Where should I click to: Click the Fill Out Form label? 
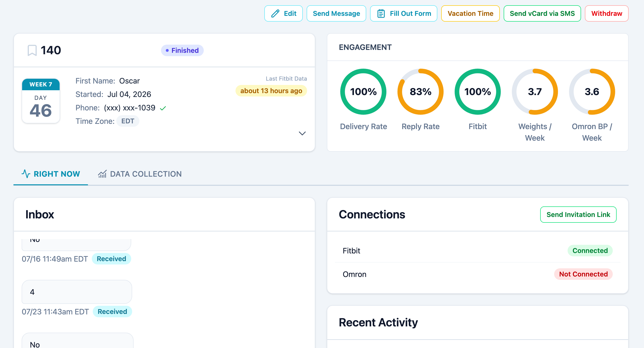pyautogui.click(x=410, y=13)
